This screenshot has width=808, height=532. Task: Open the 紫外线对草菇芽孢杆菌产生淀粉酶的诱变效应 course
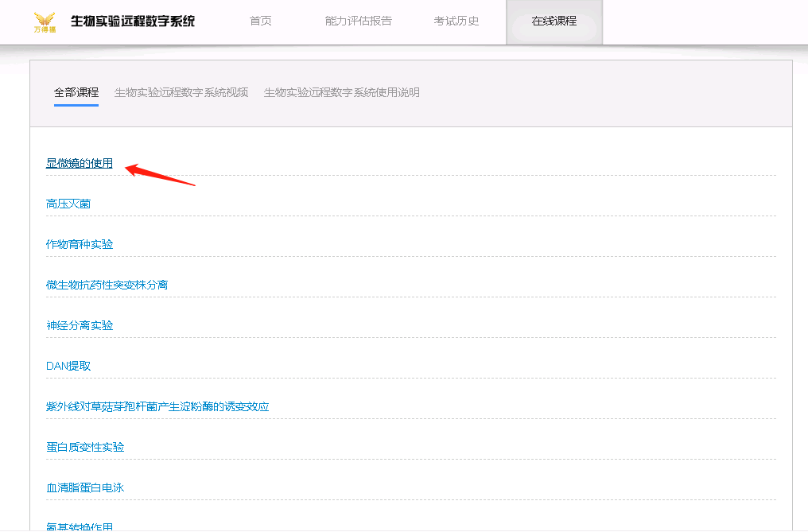tap(157, 406)
